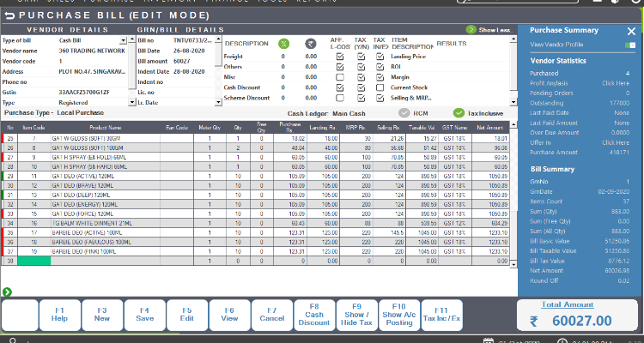The width and height of the screenshot is (644, 343).
Task: Open Offer In Click Here link
Action: tap(616, 143)
